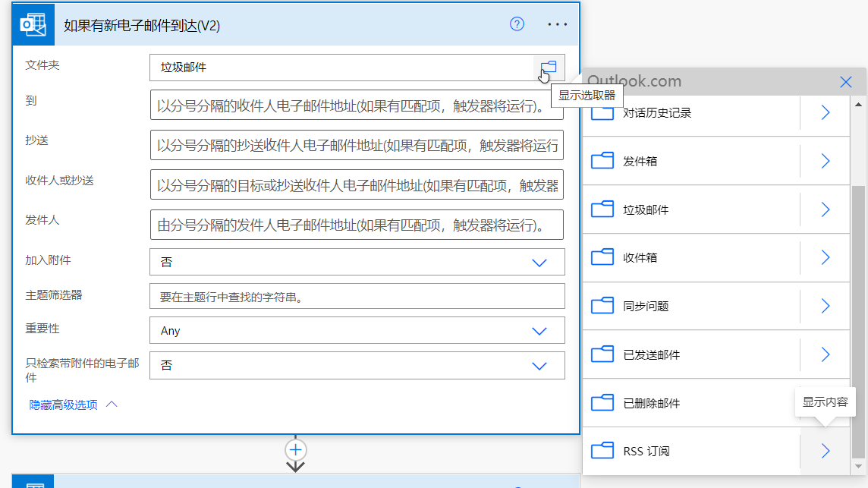Click folder icon of 已删除邮件
The width and height of the screenshot is (868, 488).
(x=602, y=403)
